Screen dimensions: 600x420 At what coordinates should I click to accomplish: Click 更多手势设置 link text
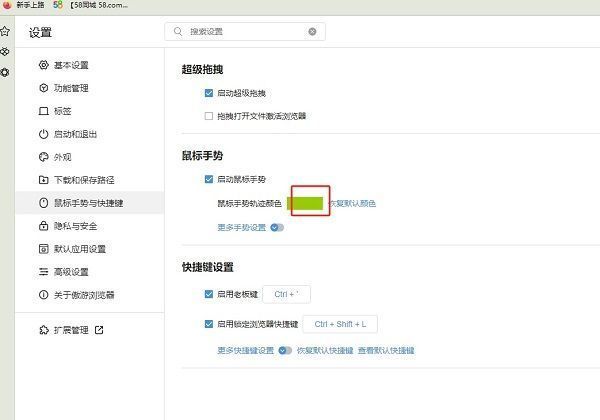click(241, 228)
